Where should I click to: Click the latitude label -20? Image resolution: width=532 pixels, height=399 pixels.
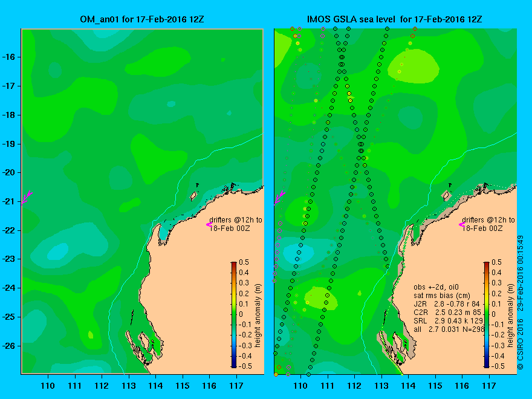(x=8, y=172)
